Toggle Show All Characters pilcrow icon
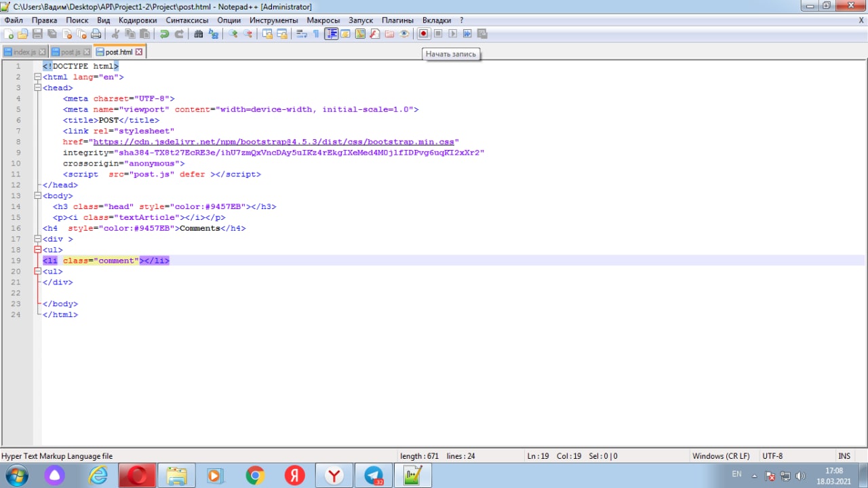This screenshot has height=488, width=868. click(x=316, y=34)
